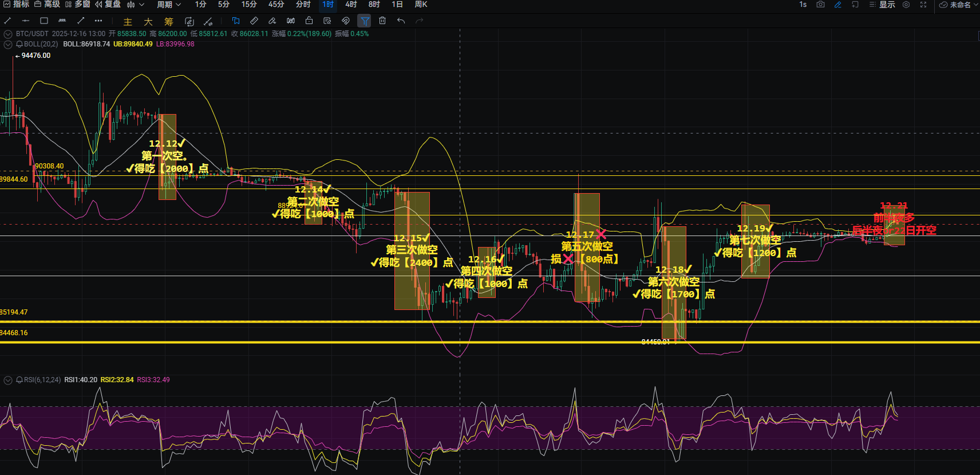Pick the rectangle shape drawing tool
The height and width of the screenshot is (475, 980).
tap(44, 21)
